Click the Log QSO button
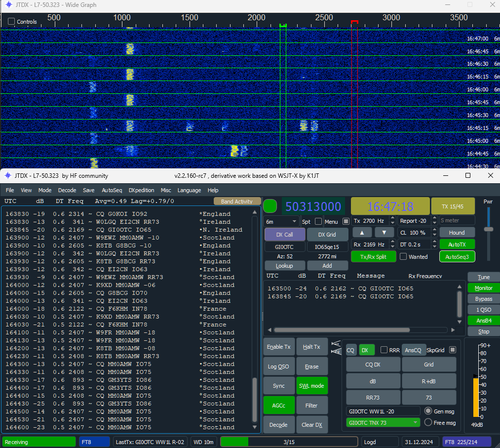Screen dimensions: 500x448 [279, 367]
